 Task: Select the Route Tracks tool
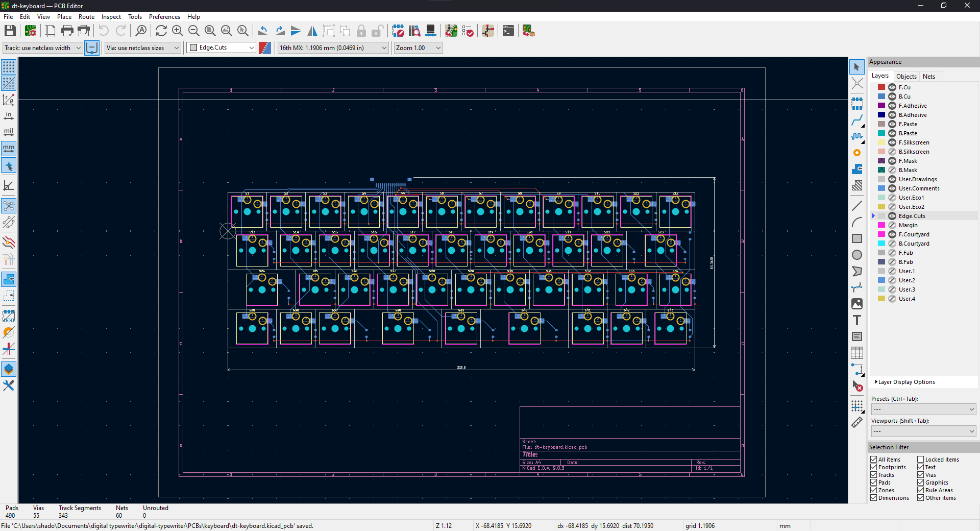857,121
